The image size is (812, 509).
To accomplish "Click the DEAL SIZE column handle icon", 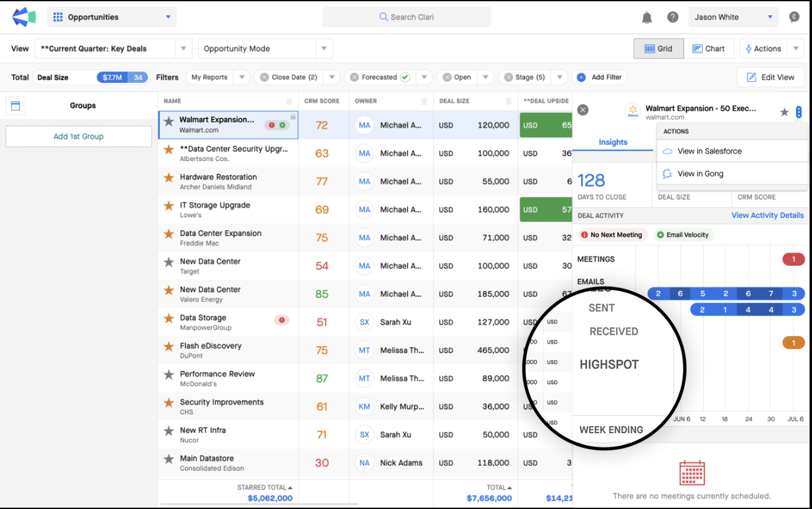I will (508, 101).
